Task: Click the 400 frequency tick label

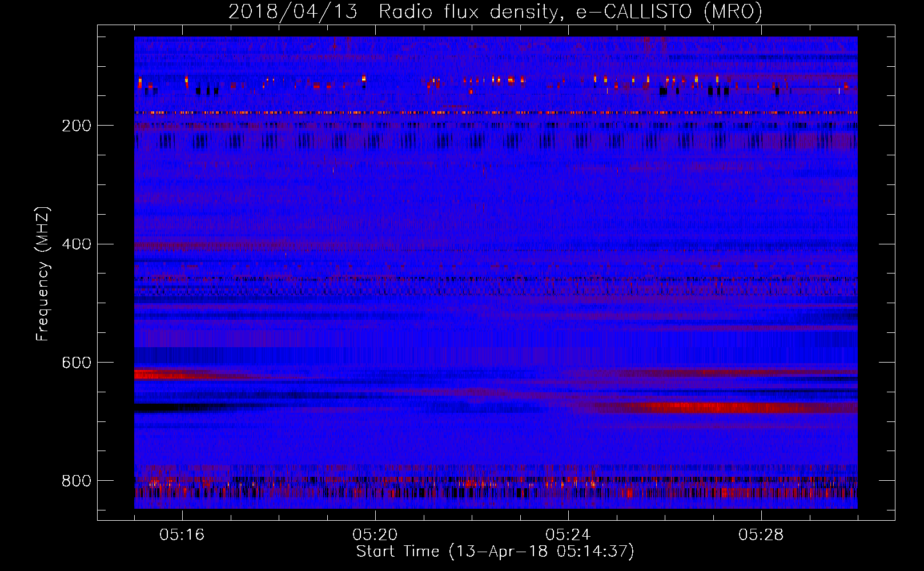Action: 77,244
